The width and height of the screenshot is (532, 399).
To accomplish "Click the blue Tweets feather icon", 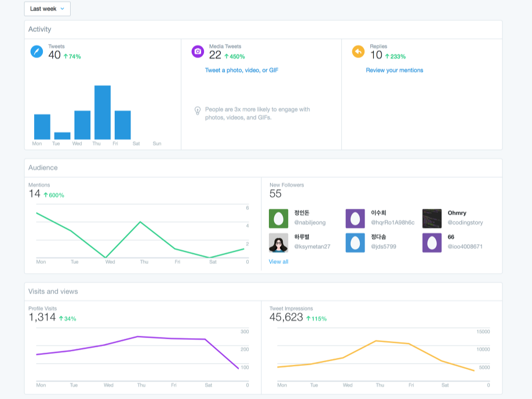I will click(x=37, y=52).
